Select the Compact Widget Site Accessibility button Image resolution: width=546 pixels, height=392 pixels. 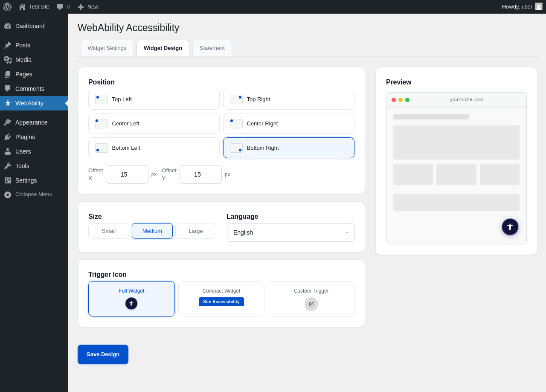pos(221,302)
